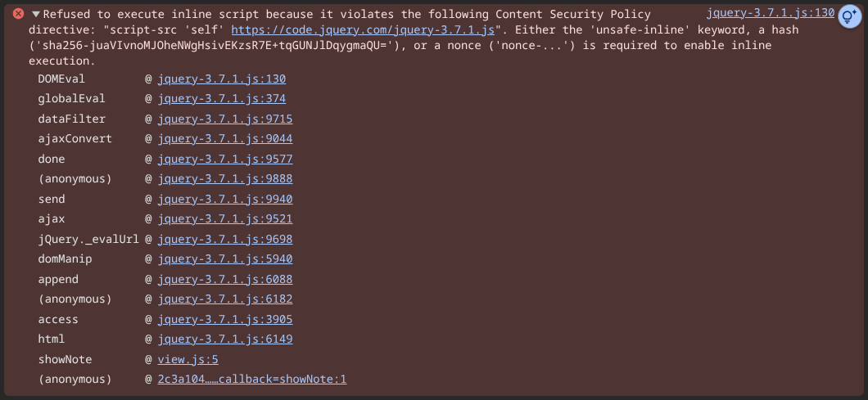Open the code.jquery.com URL in the message
Viewport: 868px width, 400px height.
point(363,30)
